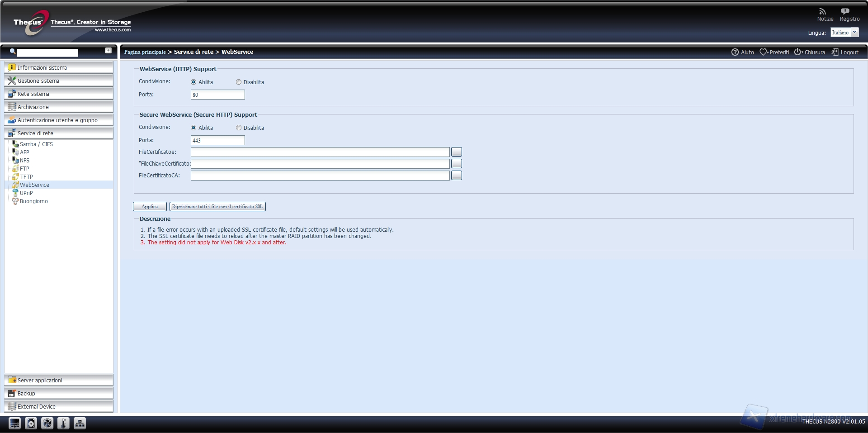The image size is (868, 433).
Task: Select Disabilita for Secure WebService
Action: click(239, 128)
